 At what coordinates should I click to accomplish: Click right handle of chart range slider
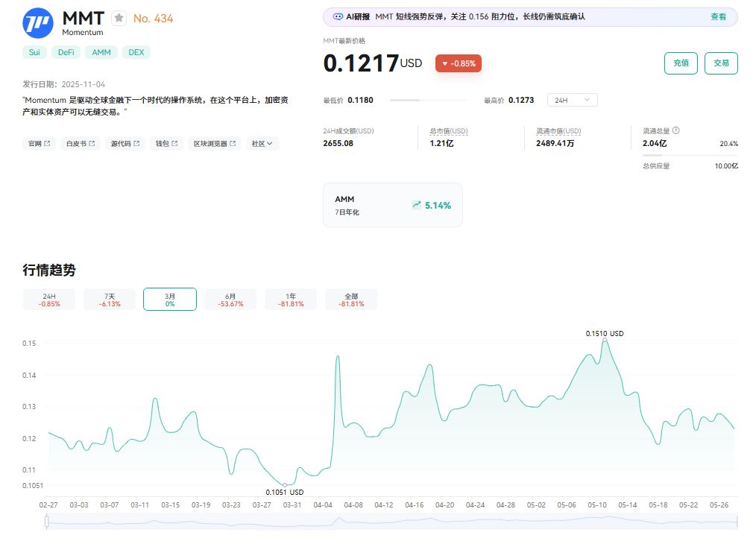pyautogui.click(x=737, y=521)
